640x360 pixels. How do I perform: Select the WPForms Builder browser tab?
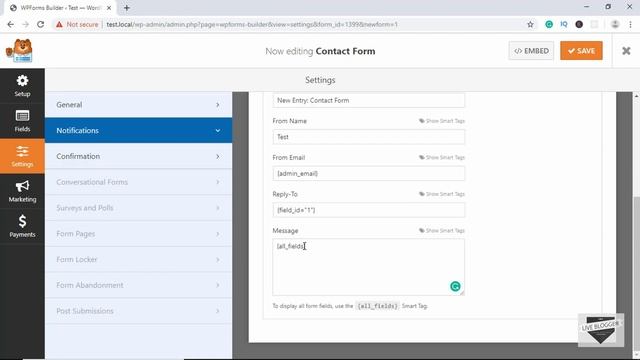pyautogui.click(x=60, y=8)
